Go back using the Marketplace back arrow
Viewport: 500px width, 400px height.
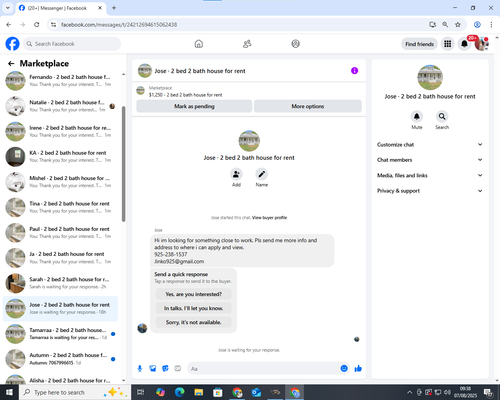(11, 63)
